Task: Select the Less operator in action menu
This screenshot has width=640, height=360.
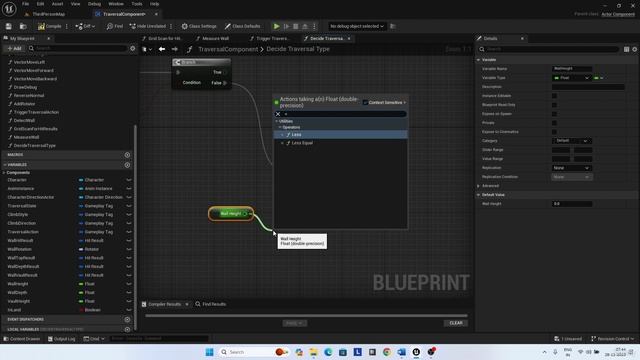Action: pyautogui.click(x=340, y=135)
